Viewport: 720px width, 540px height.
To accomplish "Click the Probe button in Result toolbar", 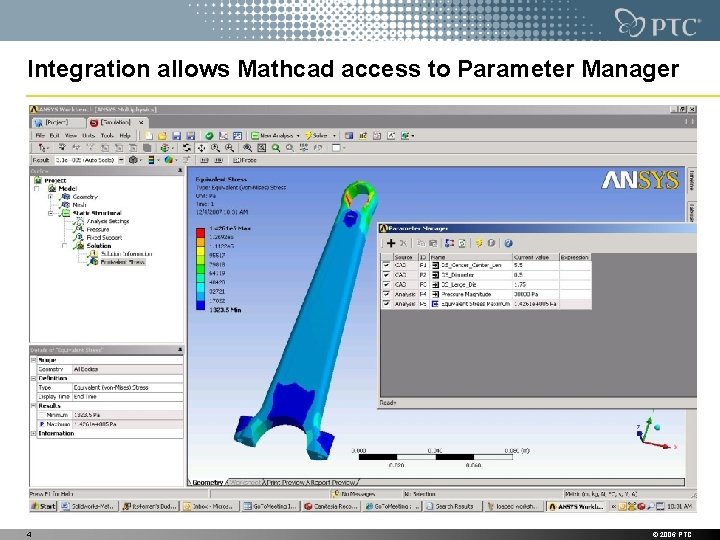I will coord(245,160).
